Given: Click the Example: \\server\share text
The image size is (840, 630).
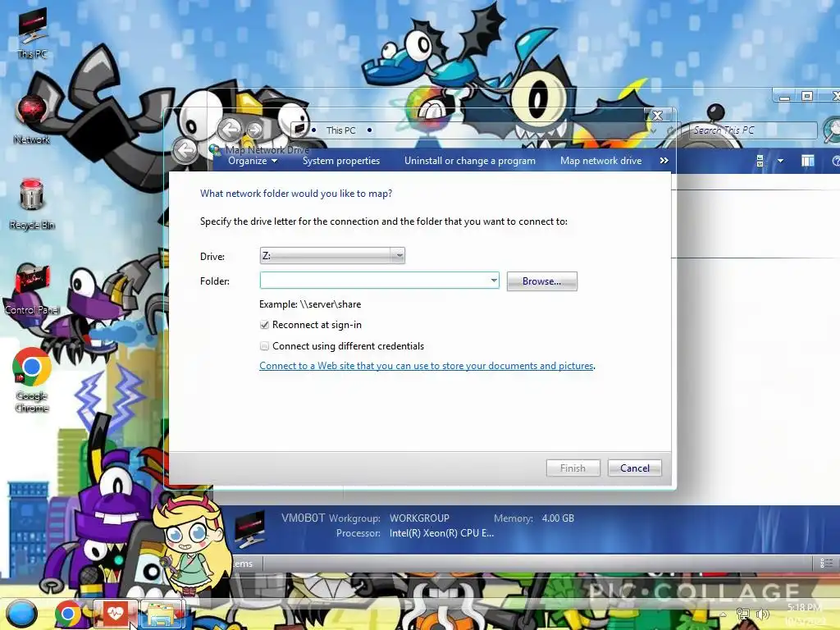Looking at the screenshot, I should (x=309, y=304).
